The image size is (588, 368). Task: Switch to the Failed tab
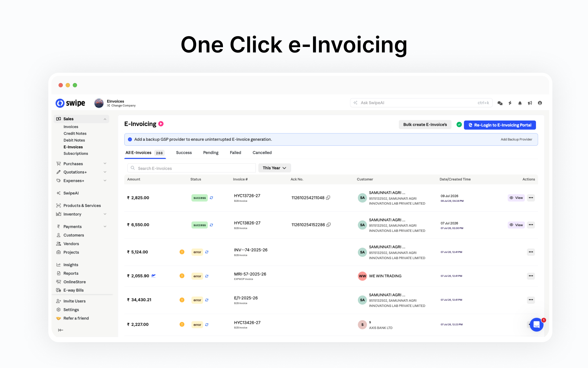click(236, 153)
